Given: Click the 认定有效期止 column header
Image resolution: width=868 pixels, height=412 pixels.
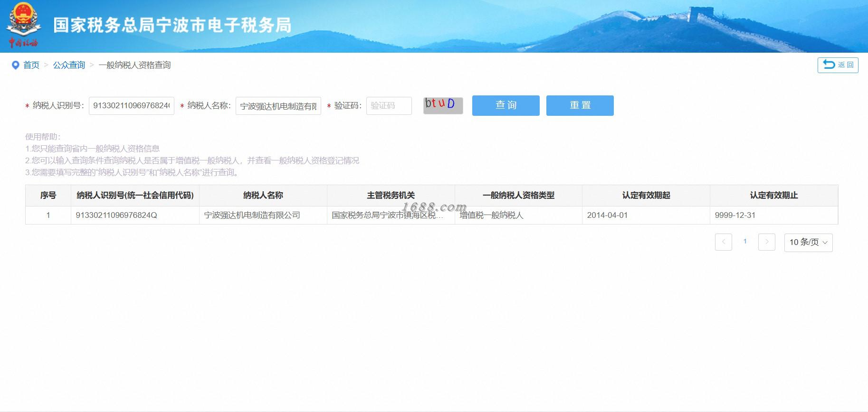Looking at the screenshot, I should coord(773,196).
